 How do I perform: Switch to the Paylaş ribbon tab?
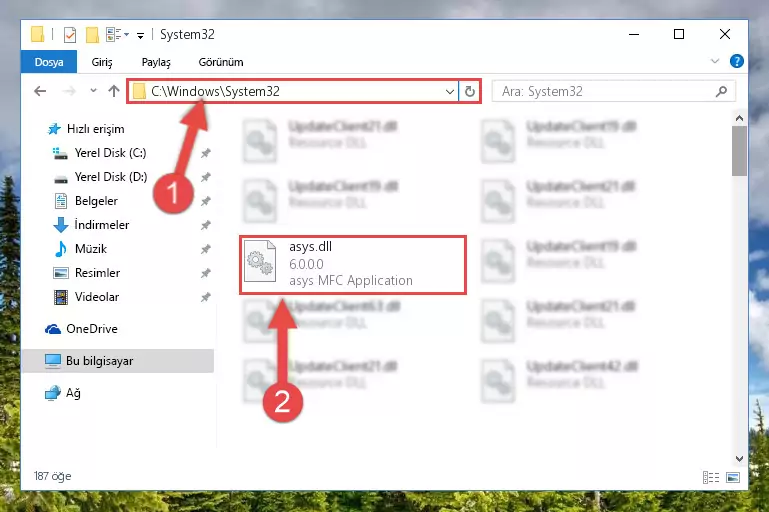(156, 62)
